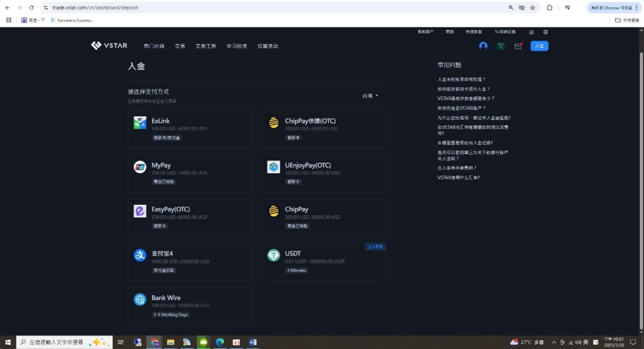Open Chrome apps grid in bookmarks bar

click(x=9, y=20)
